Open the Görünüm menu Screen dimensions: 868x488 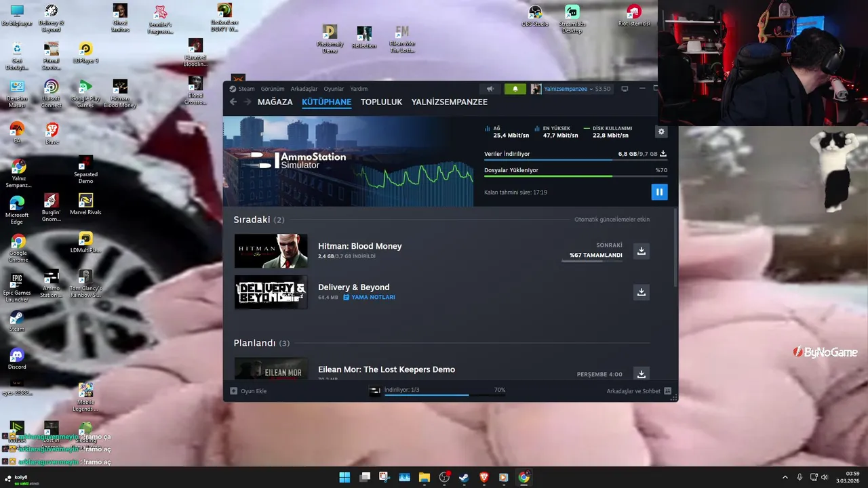[x=273, y=89]
